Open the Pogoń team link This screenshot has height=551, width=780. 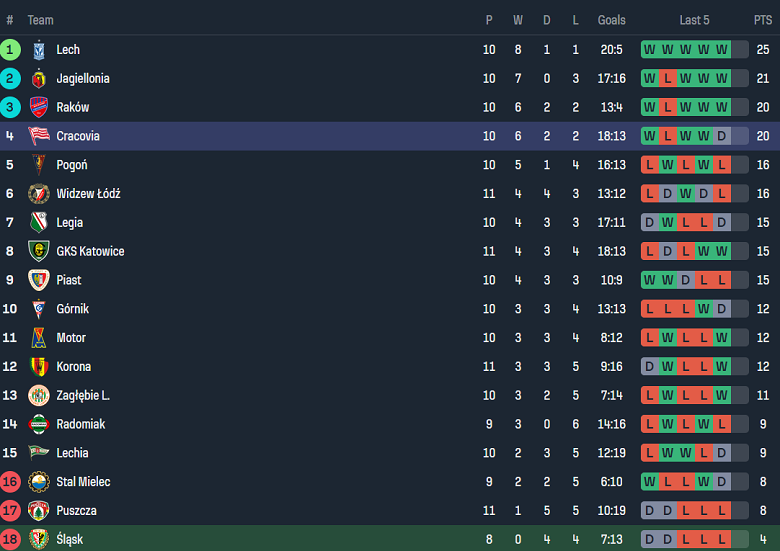tap(72, 165)
